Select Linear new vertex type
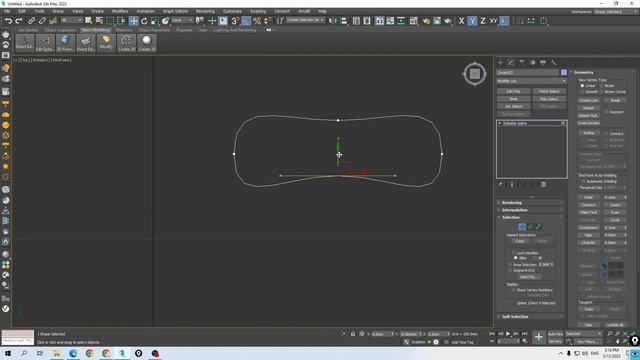This screenshot has height=360, width=640. 582,86
